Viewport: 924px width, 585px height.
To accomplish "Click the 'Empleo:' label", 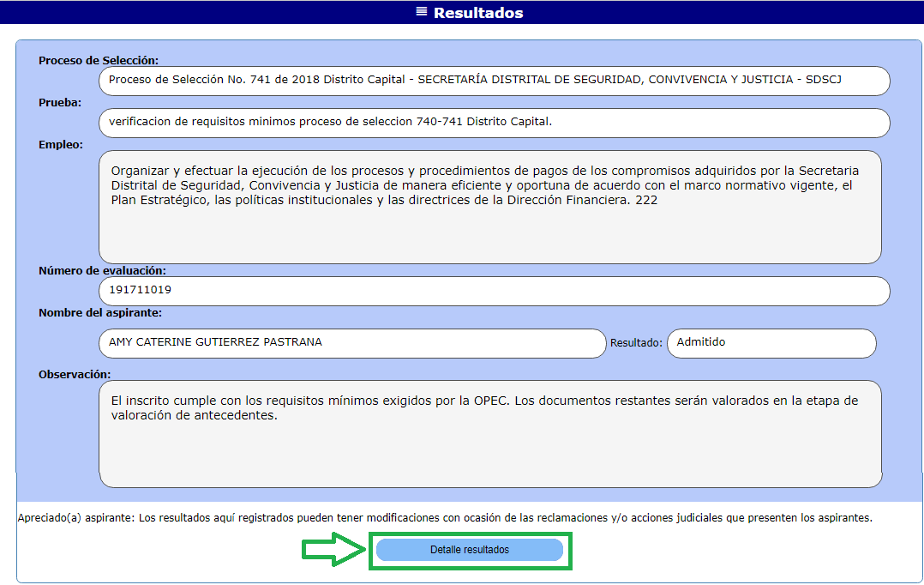I will (x=61, y=144).
